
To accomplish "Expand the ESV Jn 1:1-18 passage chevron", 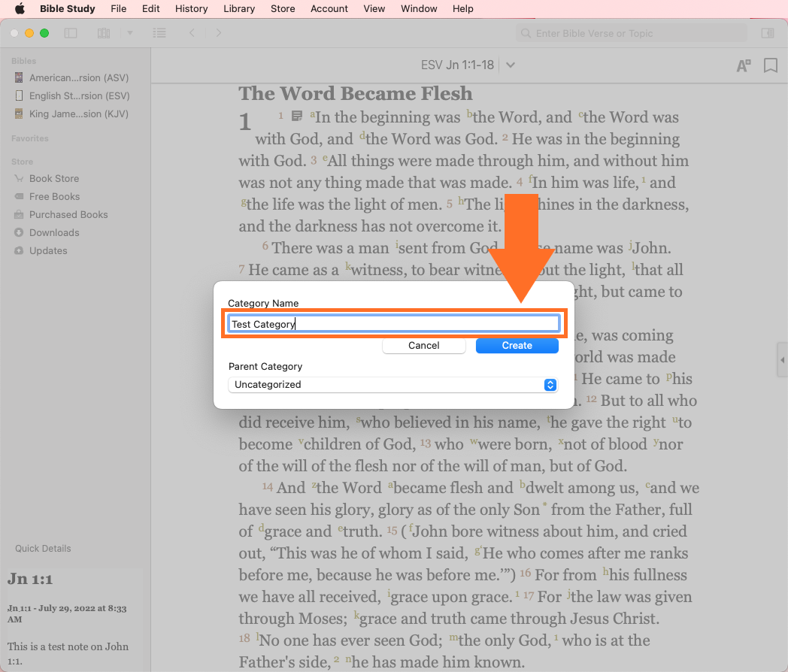I will tap(511, 65).
